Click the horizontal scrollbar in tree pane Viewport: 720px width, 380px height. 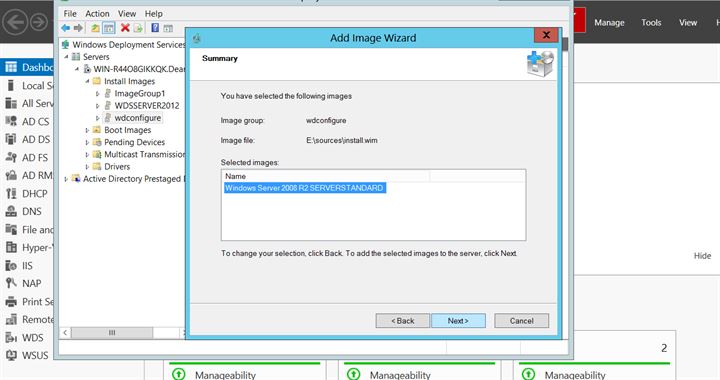pos(122,333)
